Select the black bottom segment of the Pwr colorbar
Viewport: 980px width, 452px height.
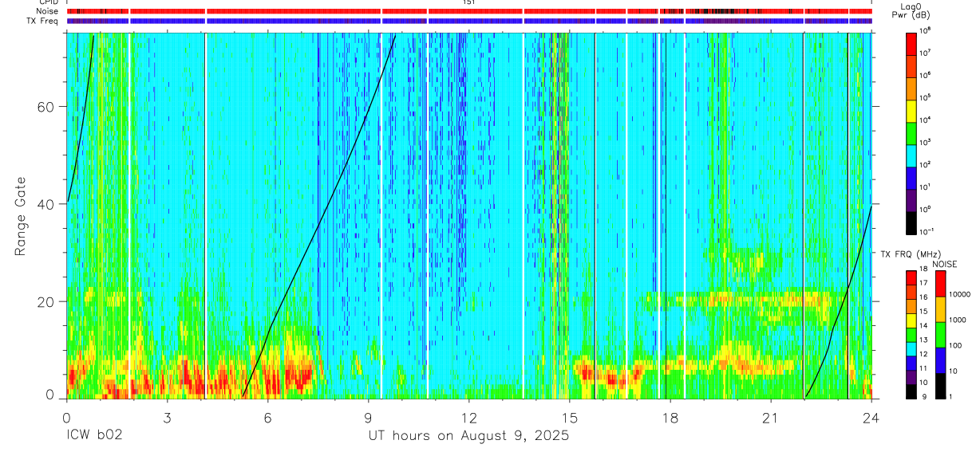coord(911,222)
